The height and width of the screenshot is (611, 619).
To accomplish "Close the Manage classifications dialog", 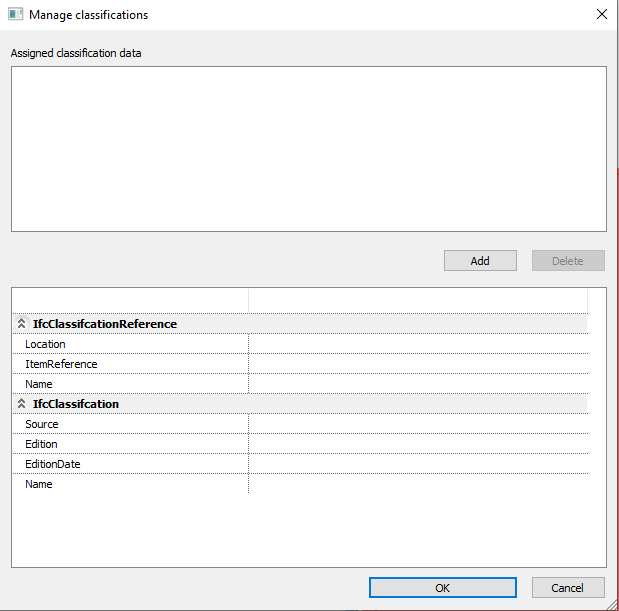I will click(602, 15).
